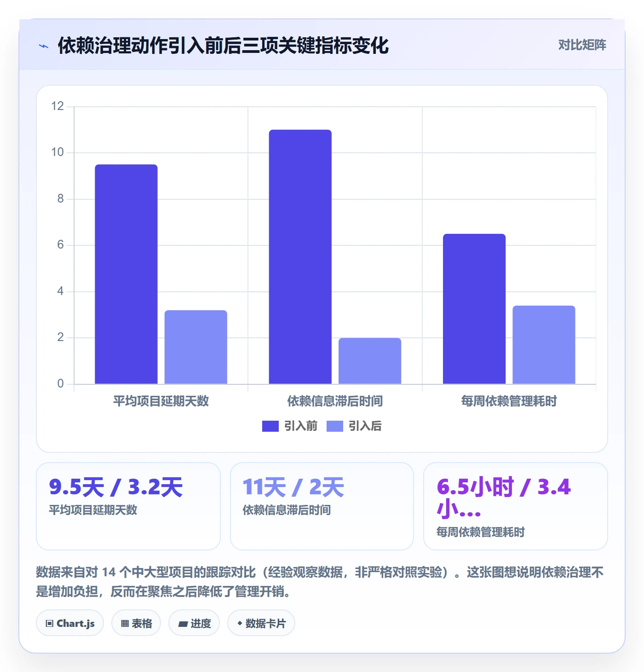Click the grid icon in 表格 chip
This screenshot has width=644, height=672.
(125, 624)
